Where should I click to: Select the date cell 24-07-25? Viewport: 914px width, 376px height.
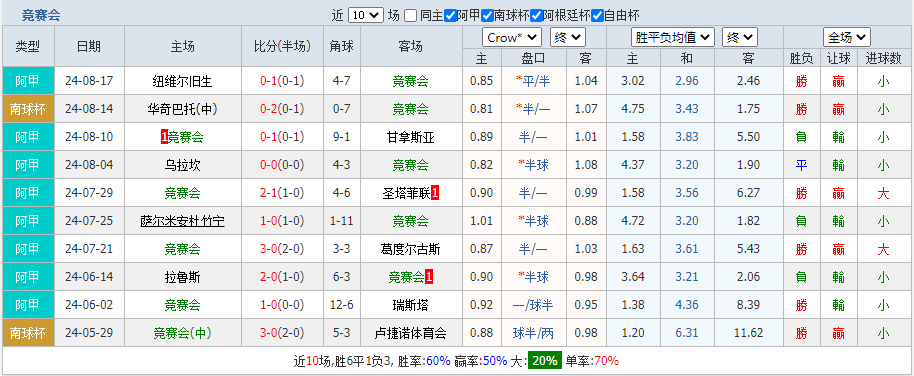89,221
